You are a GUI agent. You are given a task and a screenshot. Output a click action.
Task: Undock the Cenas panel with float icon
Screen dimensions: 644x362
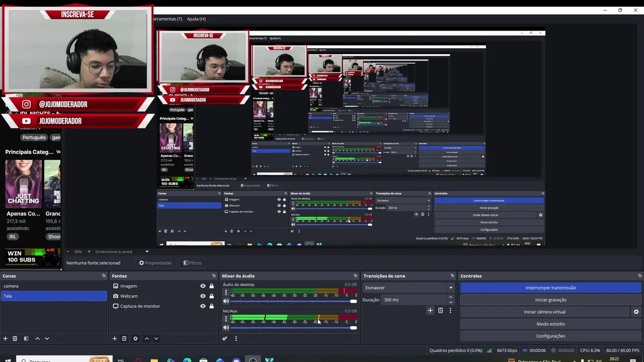pos(104,276)
